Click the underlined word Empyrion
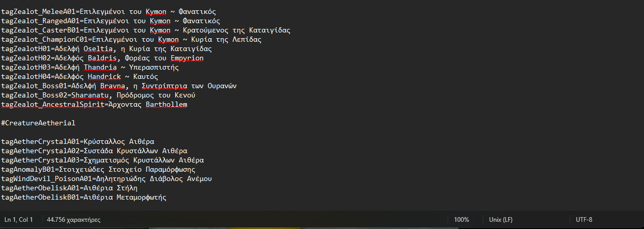Image resolution: width=644 pixels, height=229 pixels. click(x=187, y=58)
